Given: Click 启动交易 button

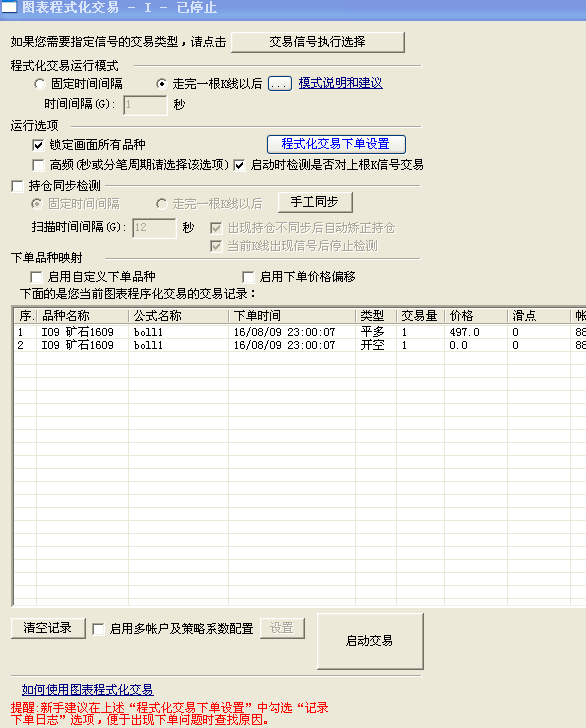Looking at the screenshot, I should (x=370, y=641).
